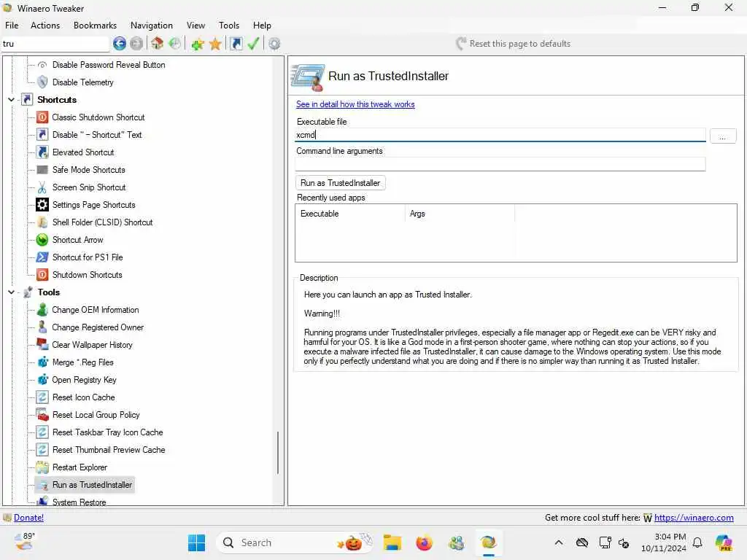
Task: Click the Settings Page Shortcuts gear icon
Action: 42,205
